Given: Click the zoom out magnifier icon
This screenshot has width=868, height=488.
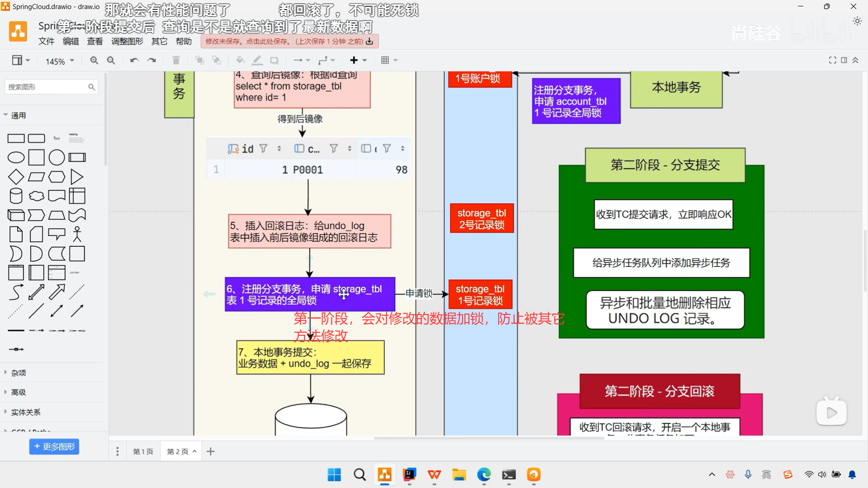Looking at the screenshot, I should tap(111, 60).
